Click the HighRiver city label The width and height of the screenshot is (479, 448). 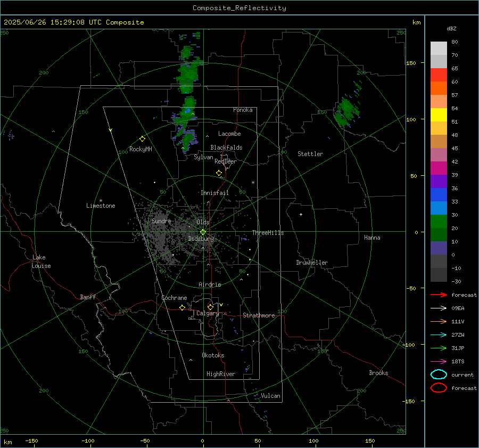click(221, 374)
